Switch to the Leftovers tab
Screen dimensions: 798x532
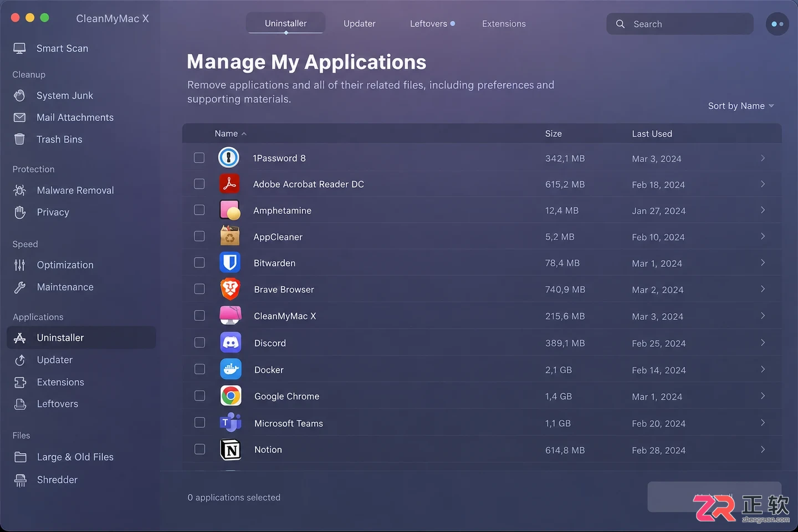pos(432,23)
